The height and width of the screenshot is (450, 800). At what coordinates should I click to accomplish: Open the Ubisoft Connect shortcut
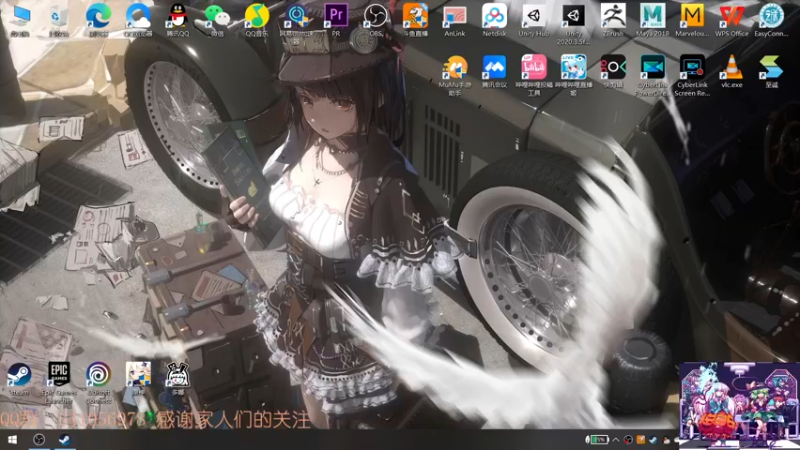tap(98, 383)
